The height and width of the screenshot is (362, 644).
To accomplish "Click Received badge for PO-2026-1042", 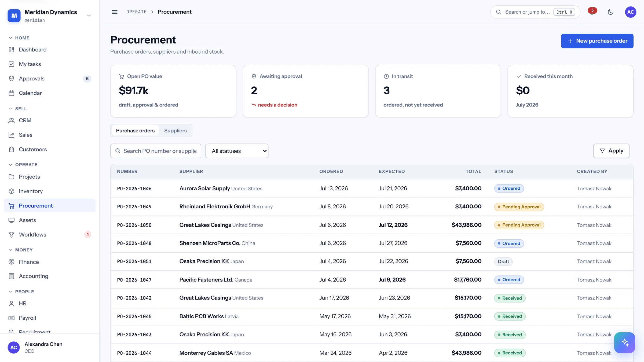I will click(510, 298).
